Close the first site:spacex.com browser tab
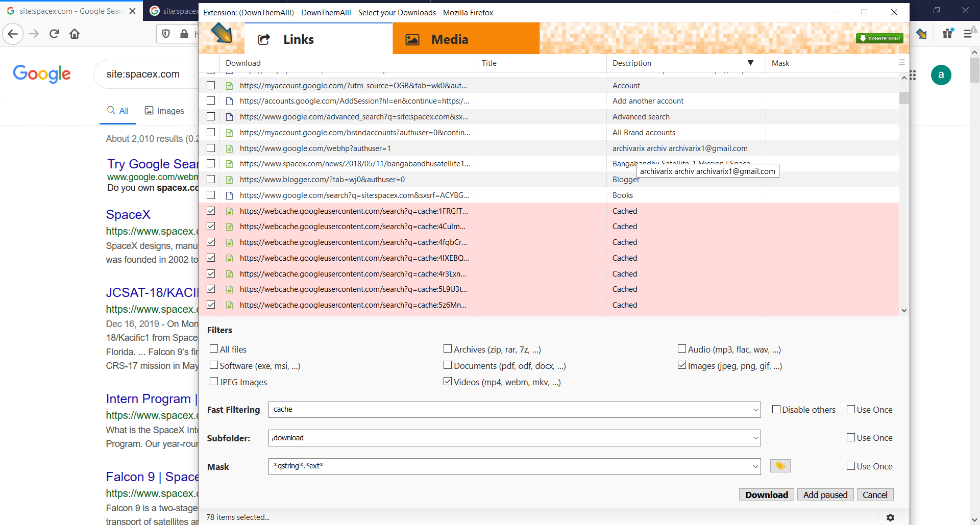 tap(133, 11)
